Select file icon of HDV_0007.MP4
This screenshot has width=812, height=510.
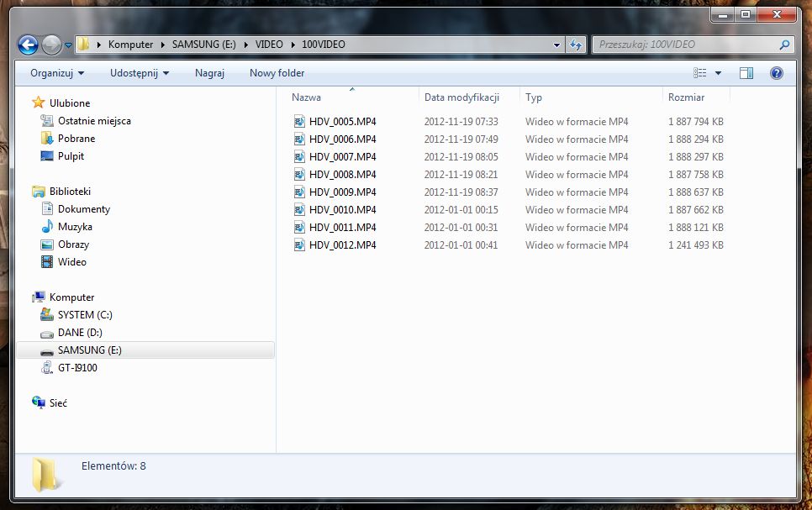[299, 157]
